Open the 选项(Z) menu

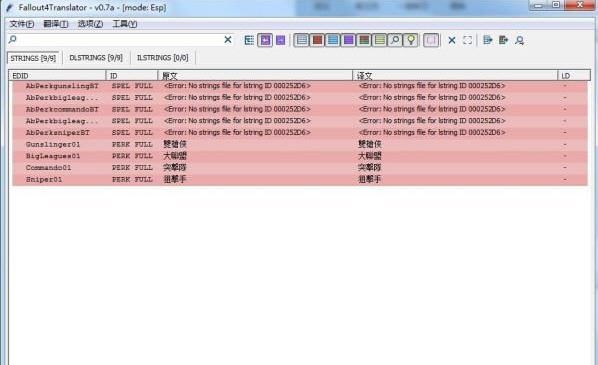click(90, 24)
